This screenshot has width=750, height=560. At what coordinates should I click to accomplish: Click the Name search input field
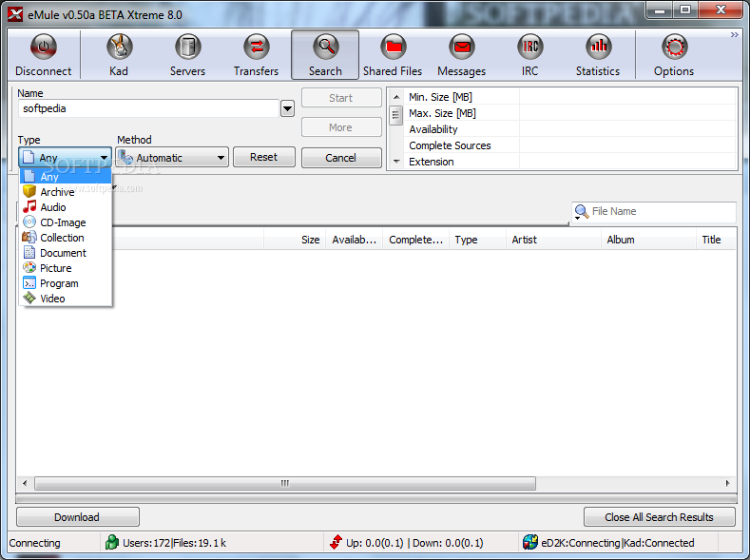[x=148, y=108]
